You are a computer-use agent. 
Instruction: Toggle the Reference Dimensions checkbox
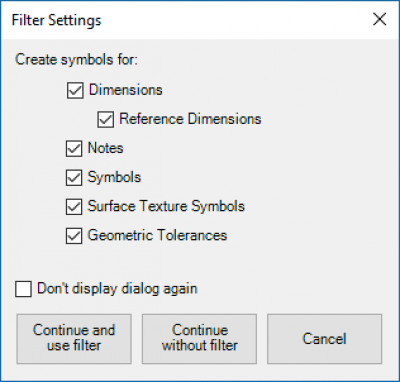[x=106, y=120]
